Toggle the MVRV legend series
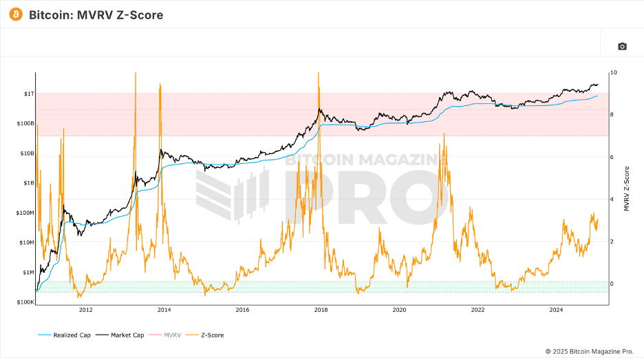This screenshot has height=358, width=644. tap(165, 335)
